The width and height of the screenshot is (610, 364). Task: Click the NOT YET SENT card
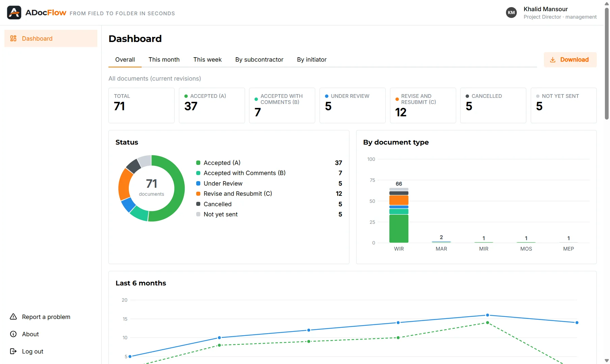point(564,105)
